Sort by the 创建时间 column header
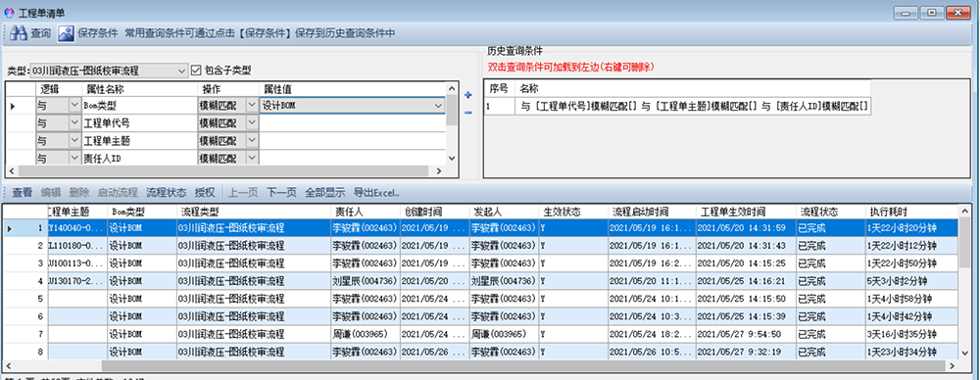The image size is (980, 380). coord(434,212)
